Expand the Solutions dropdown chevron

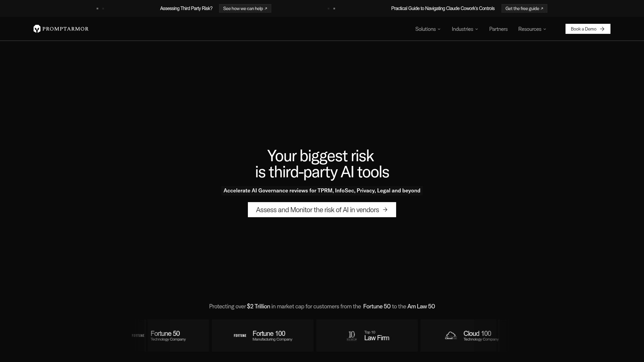[x=439, y=29]
